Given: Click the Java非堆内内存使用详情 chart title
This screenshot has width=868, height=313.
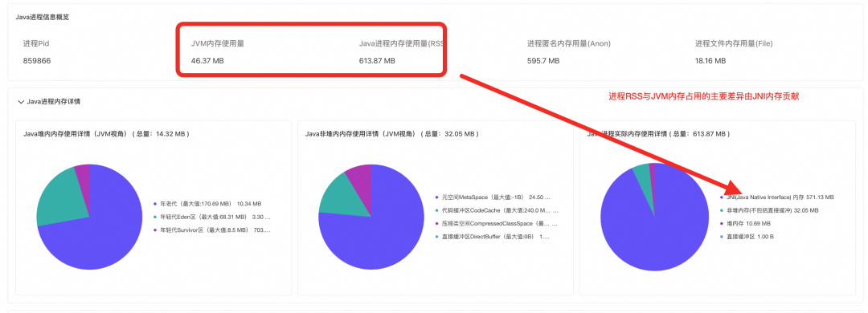Looking at the screenshot, I should coord(392,134).
